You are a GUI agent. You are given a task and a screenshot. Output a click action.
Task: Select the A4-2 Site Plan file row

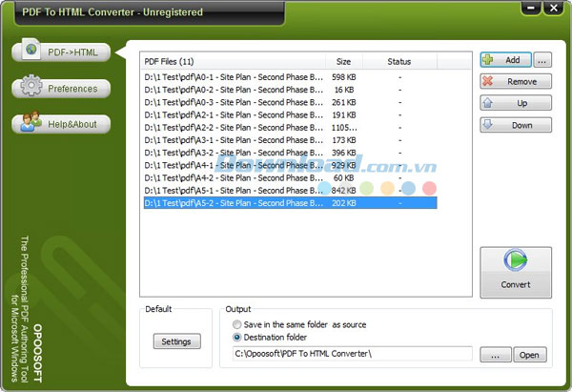point(290,177)
